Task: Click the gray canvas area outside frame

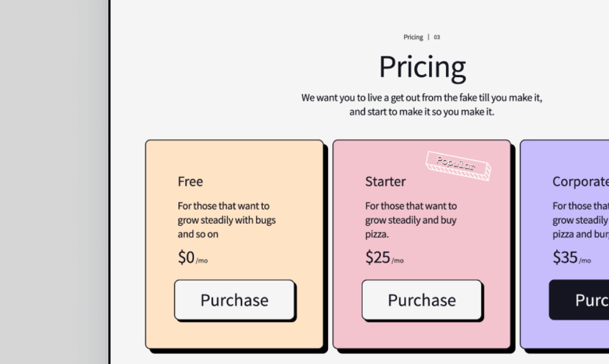Action: (x=54, y=182)
